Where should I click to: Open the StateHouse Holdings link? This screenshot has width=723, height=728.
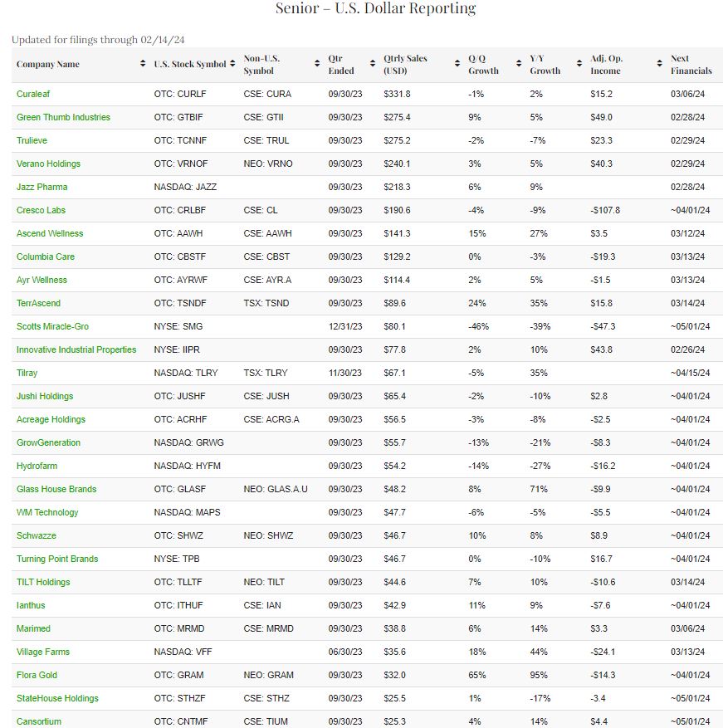pyautogui.click(x=57, y=698)
